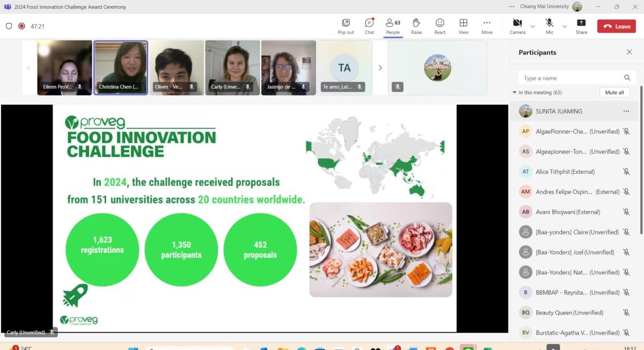The width and height of the screenshot is (644, 350).
Task: Open the meeting Chat
Action: coord(369,26)
